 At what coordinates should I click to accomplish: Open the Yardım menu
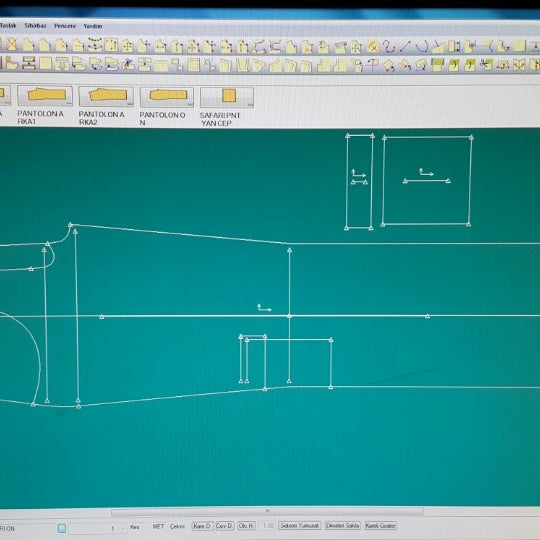pyautogui.click(x=93, y=26)
